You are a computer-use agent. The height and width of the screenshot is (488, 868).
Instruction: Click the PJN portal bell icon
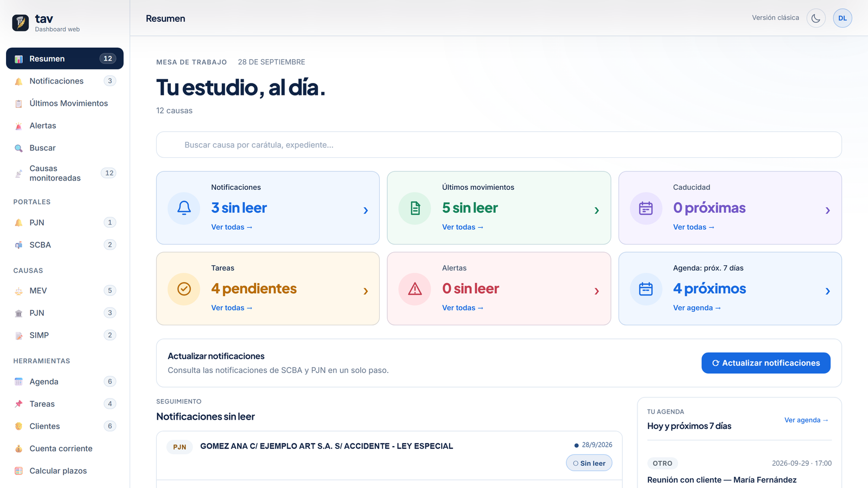[x=18, y=223]
